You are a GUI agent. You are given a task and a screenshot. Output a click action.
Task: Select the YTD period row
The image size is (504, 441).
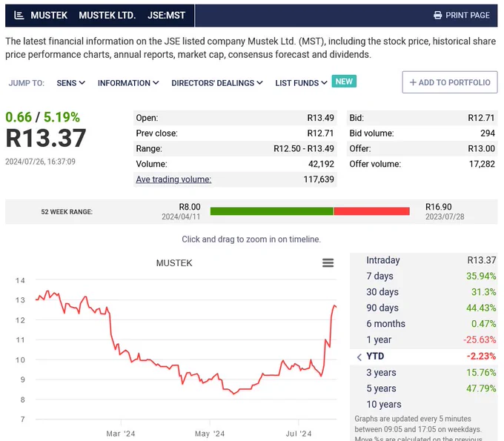(x=424, y=357)
